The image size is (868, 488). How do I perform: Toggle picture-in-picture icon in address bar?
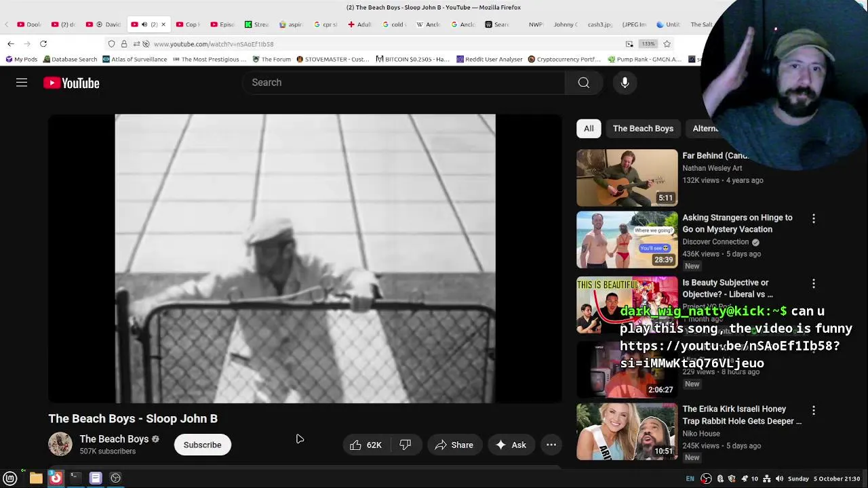[629, 44]
